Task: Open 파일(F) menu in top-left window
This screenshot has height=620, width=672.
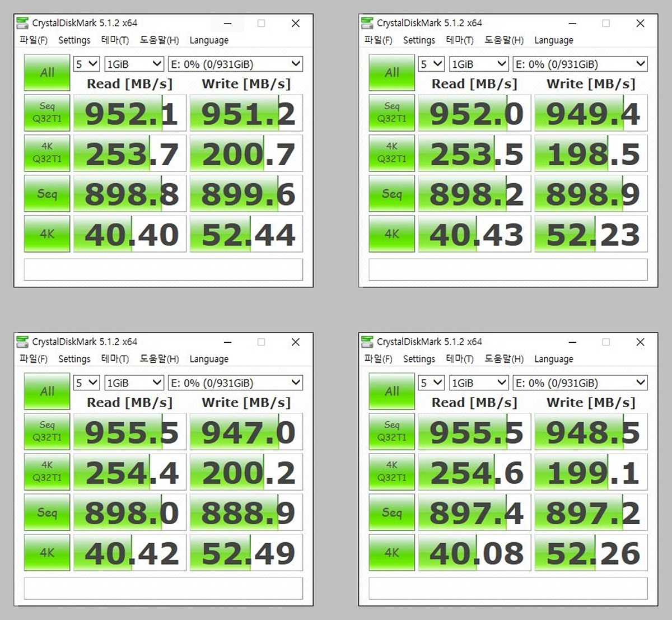Action: pyautogui.click(x=34, y=40)
